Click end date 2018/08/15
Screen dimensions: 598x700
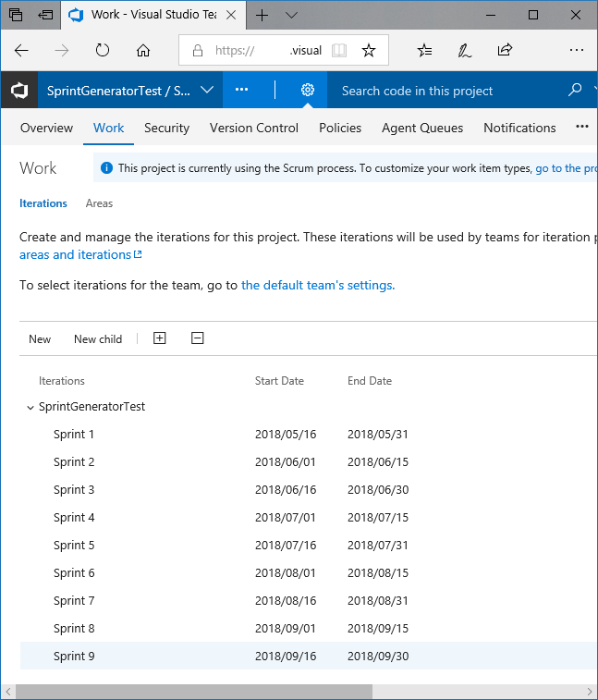377,572
